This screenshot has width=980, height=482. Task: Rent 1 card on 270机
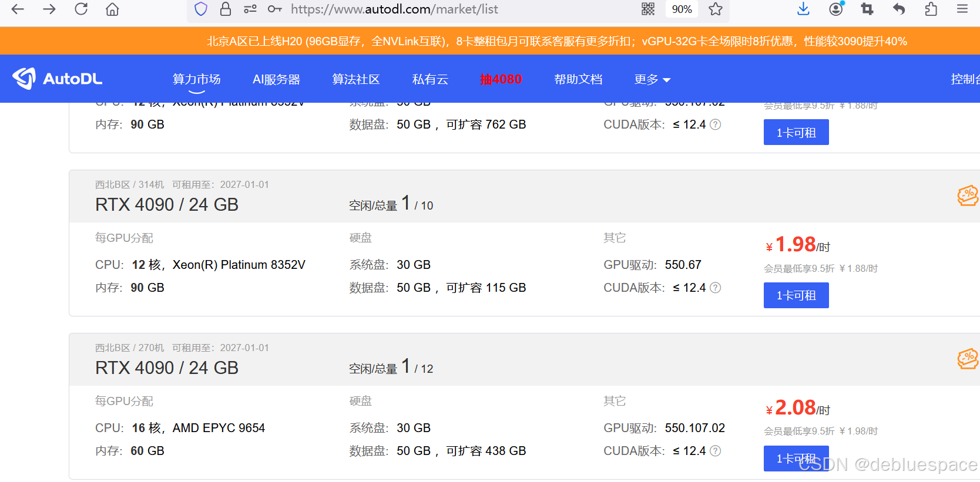(796, 459)
